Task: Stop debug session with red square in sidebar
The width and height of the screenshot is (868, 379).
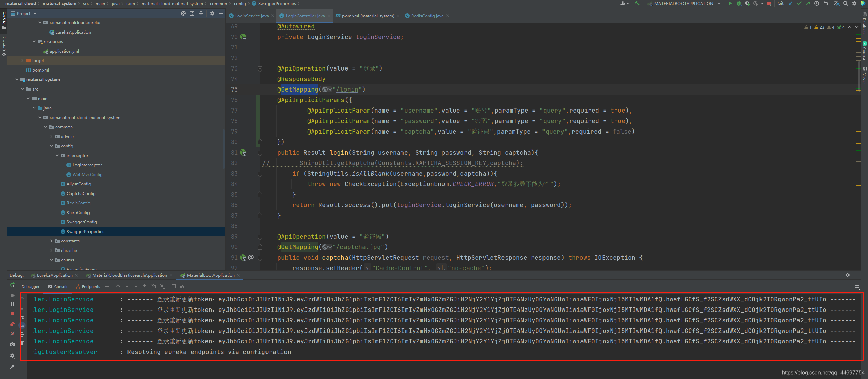Action: (12, 313)
